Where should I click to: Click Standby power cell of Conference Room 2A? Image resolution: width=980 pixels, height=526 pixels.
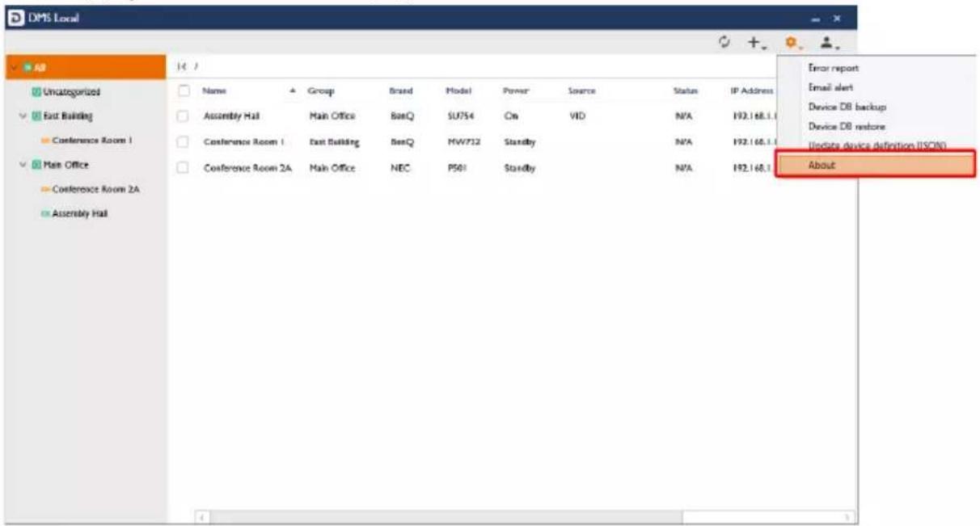519,167
